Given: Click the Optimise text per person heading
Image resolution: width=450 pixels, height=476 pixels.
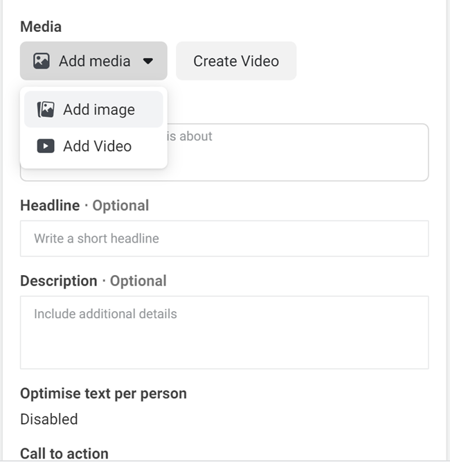Looking at the screenshot, I should point(103,394).
